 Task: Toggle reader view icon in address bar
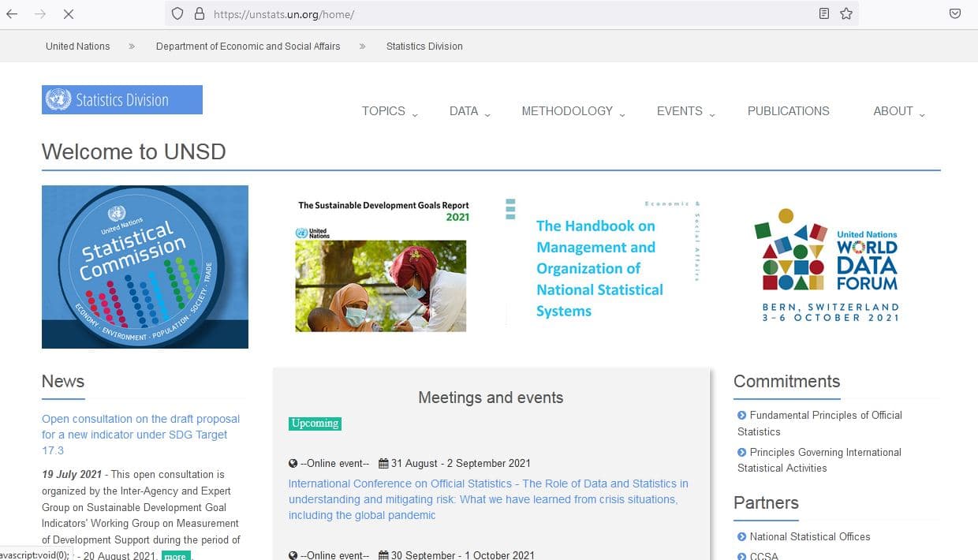coord(824,13)
